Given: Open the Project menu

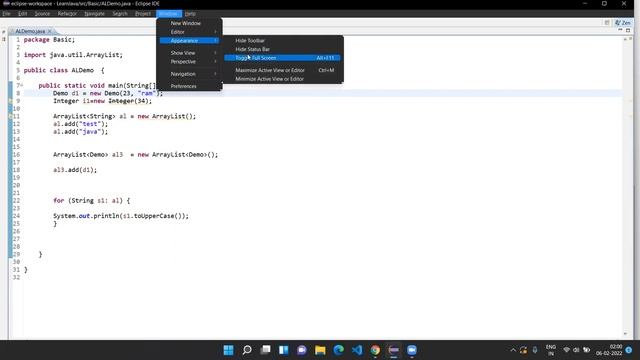Looking at the screenshot, I should pos(142,13).
